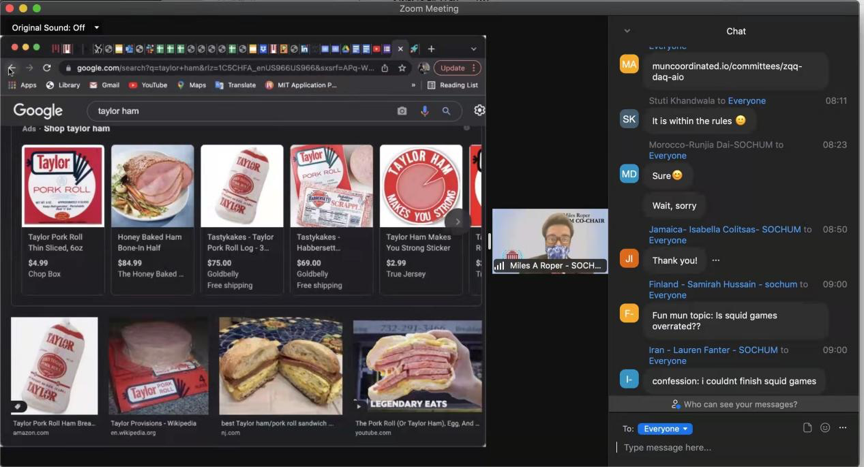The image size is (864, 467).
Task: Select Miles A Roper video tile
Action: [550, 241]
